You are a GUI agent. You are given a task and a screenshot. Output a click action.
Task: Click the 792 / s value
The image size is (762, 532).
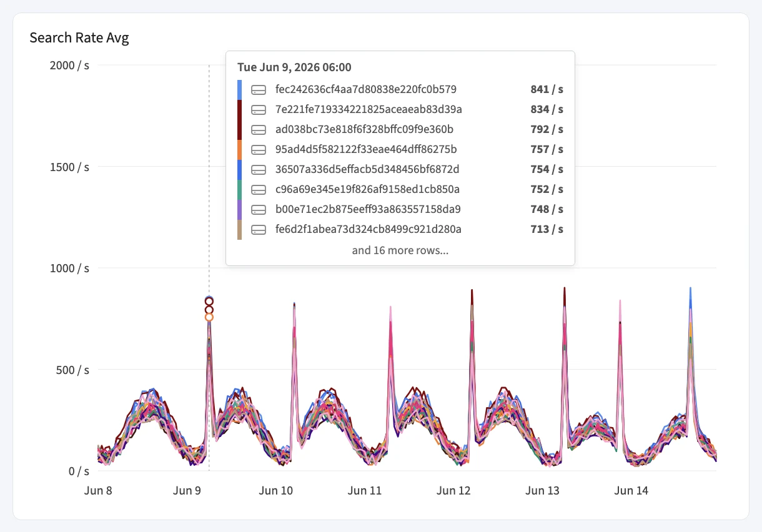point(547,129)
